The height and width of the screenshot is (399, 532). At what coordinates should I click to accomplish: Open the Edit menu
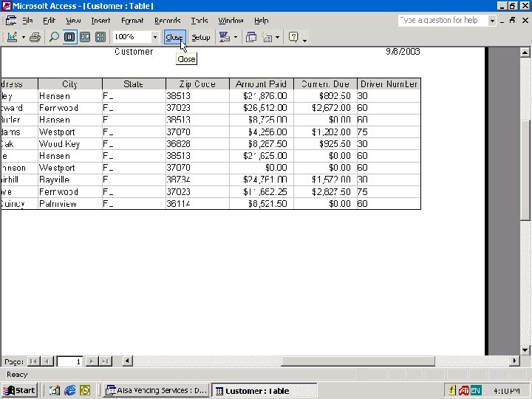(x=49, y=21)
